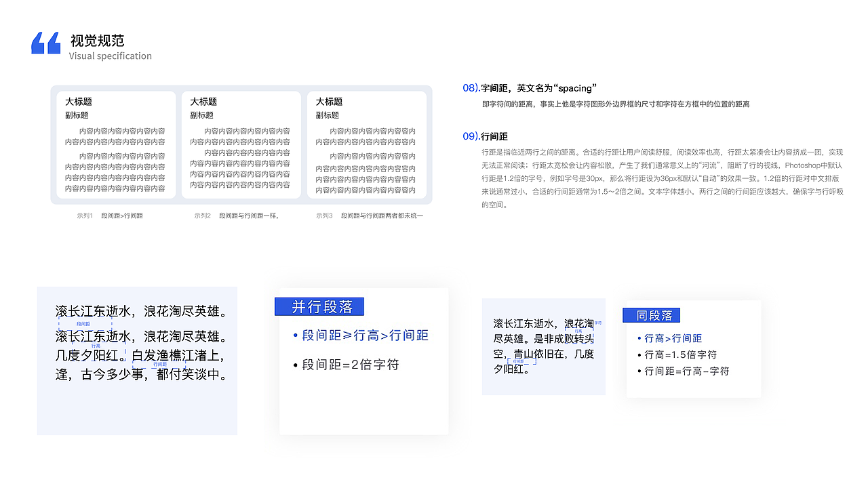The height and width of the screenshot is (488, 868).
Task: Select the 段间距 annotation marker in the left poem block
Action: [x=84, y=324]
